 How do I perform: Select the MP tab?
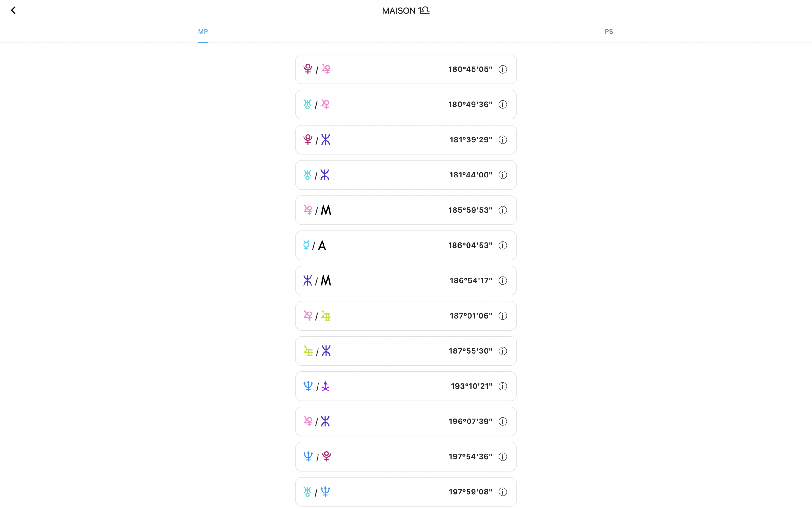coord(203,32)
